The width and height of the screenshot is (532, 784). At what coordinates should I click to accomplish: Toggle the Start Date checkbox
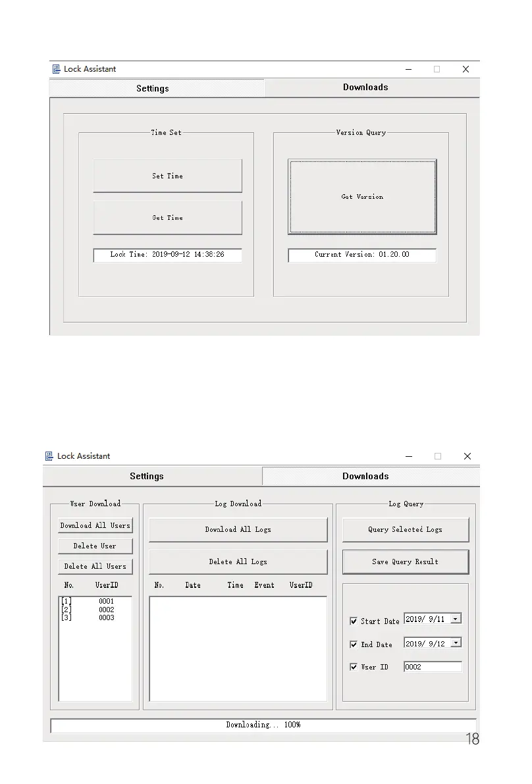tap(354, 621)
